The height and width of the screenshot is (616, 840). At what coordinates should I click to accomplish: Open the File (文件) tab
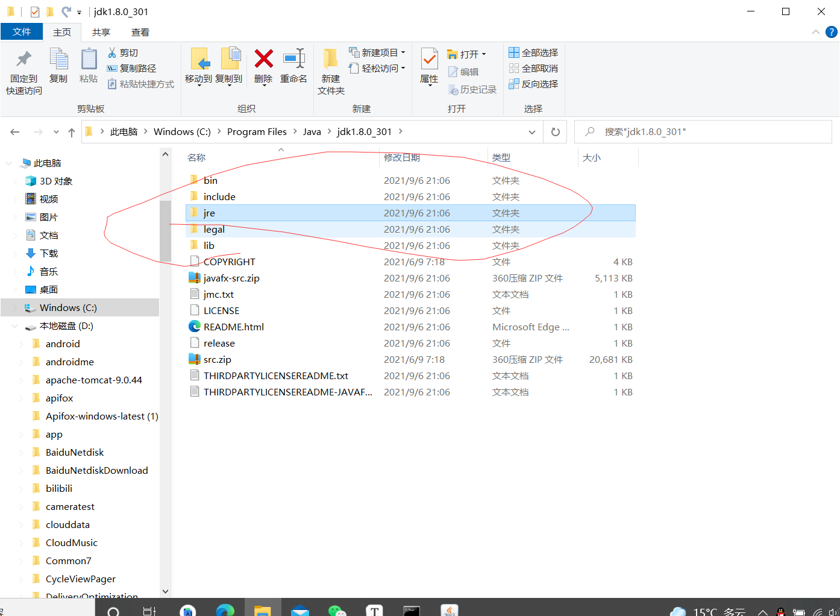click(x=22, y=32)
